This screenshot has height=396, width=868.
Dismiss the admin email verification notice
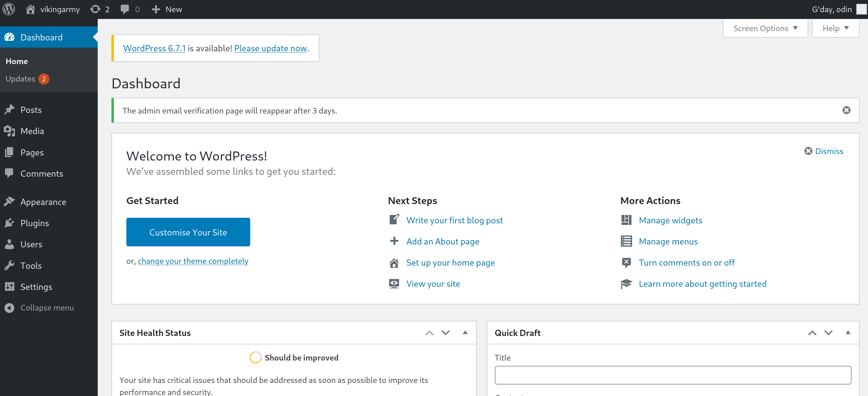tap(846, 110)
